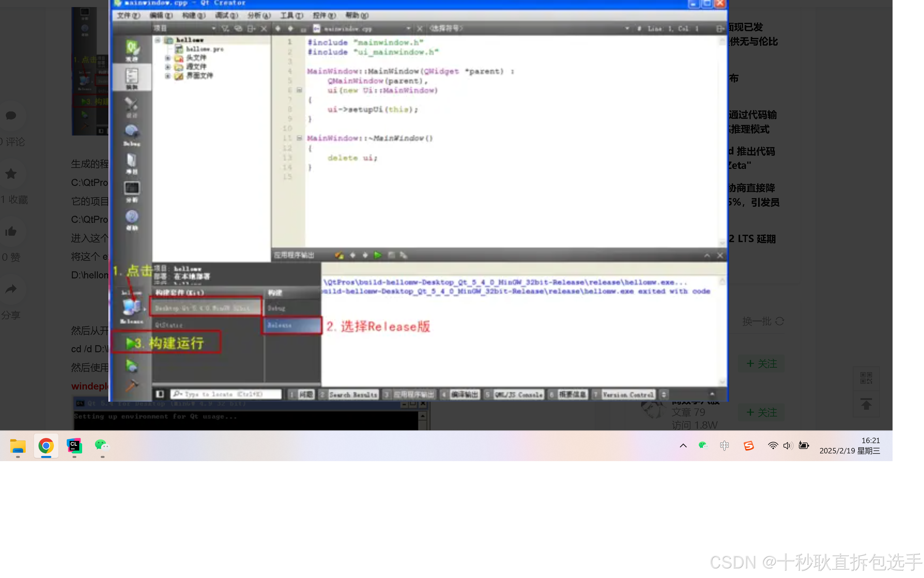Expand the 头文件 folder
Image resolution: width=924 pixels, height=578 pixels.
tap(167, 58)
